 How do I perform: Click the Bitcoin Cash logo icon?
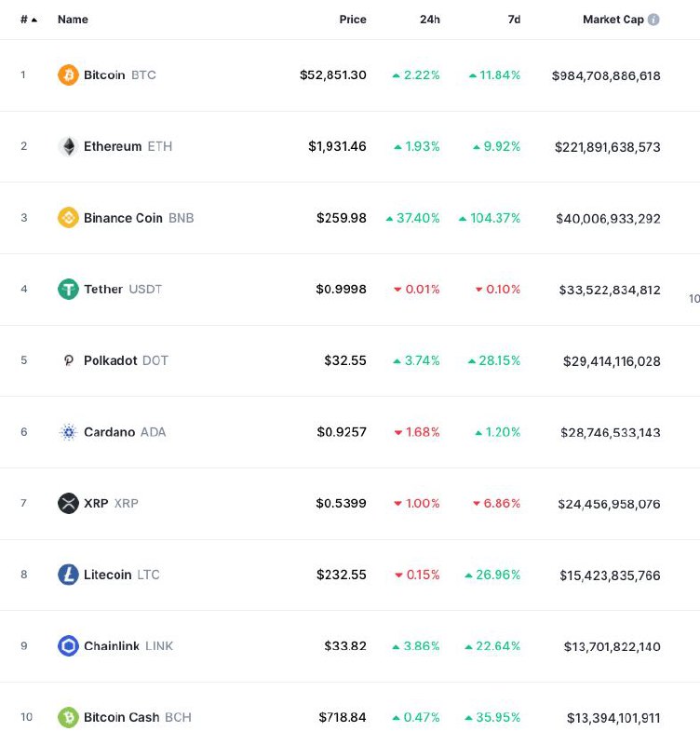click(68, 717)
